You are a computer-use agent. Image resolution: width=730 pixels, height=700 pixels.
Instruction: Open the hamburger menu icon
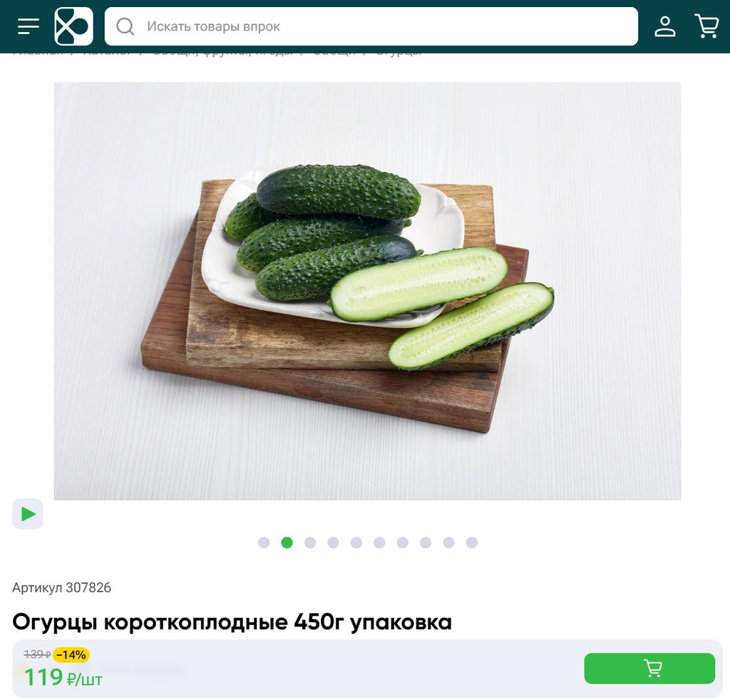click(x=28, y=26)
